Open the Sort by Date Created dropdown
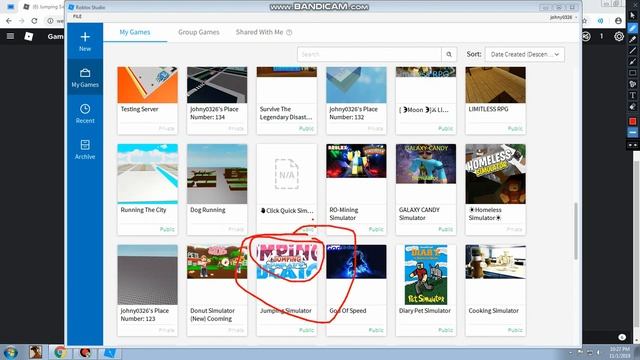The width and height of the screenshot is (640, 360). [524, 54]
